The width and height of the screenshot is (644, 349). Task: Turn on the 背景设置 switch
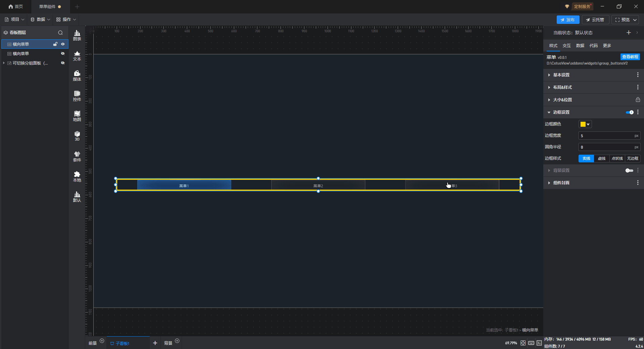click(x=630, y=170)
